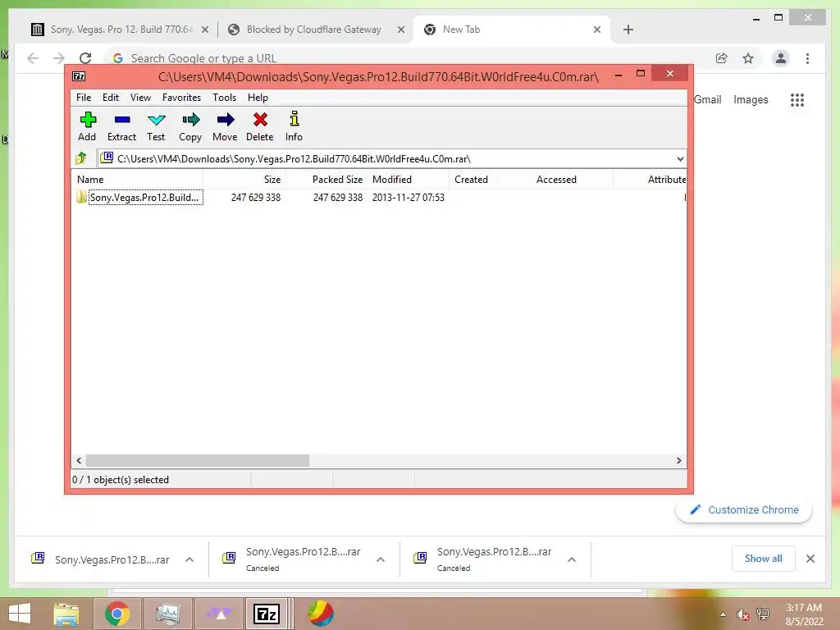840x630 pixels.
Task: Run the Test archive tool
Action: point(156,127)
